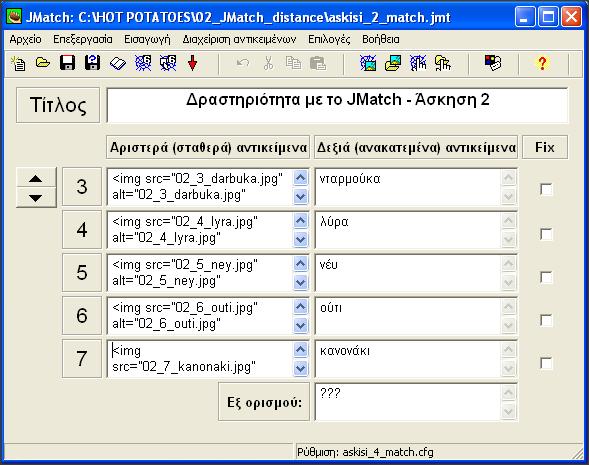
Task: Click the Undo arrow icon
Action: pyautogui.click(x=243, y=63)
